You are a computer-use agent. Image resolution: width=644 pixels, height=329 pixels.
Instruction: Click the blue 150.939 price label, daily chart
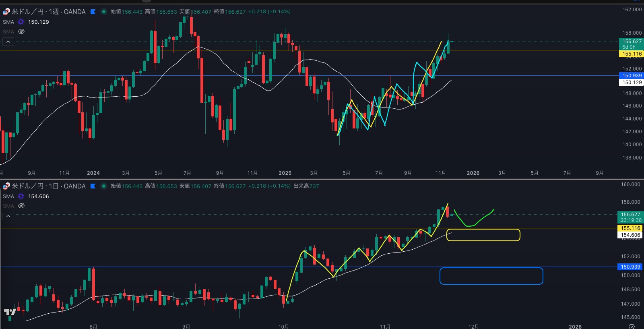[x=630, y=267]
